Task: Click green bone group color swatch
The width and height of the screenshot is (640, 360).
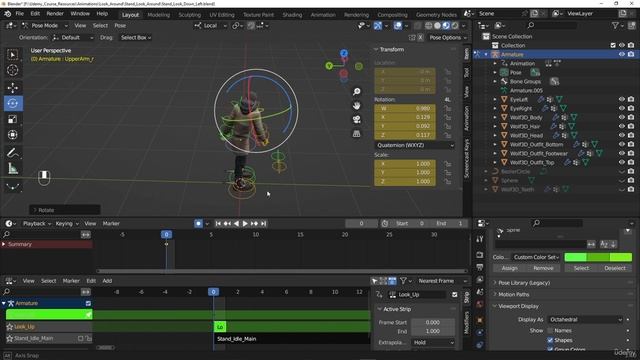Action: 598,257
